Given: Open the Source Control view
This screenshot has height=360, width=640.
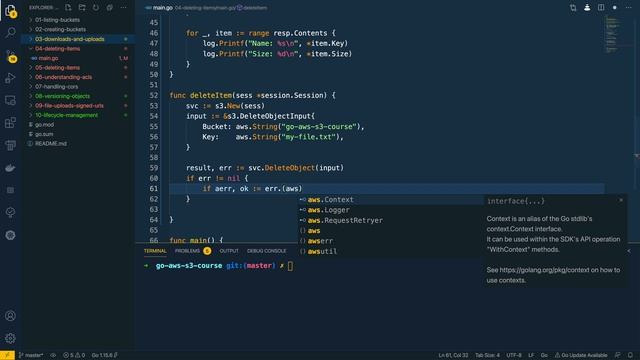Looking at the screenshot, I should point(10,56).
